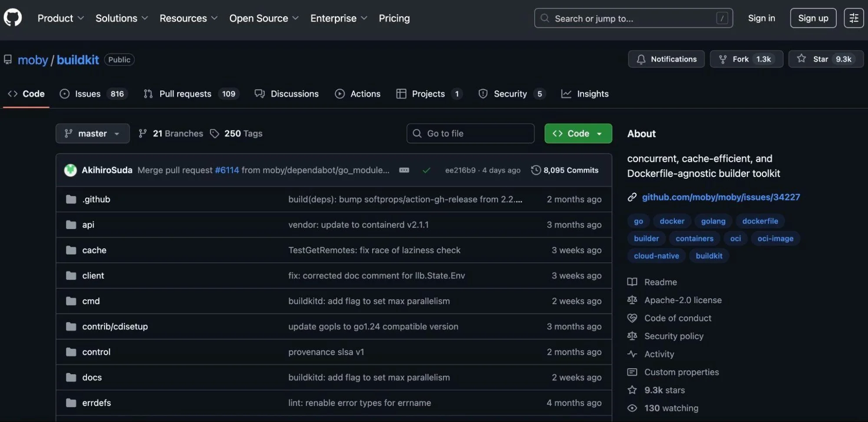Image resolution: width=868 pixels, height=422 pixels.
Task: Click the folder icon for api
Action: click(x=71, y=225)
